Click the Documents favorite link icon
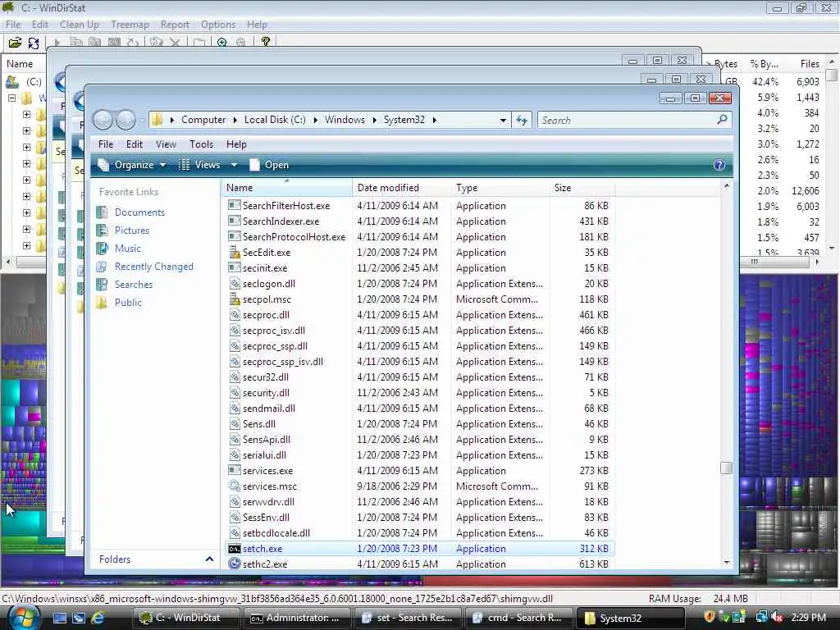The image size is (840, 630). 102,212
